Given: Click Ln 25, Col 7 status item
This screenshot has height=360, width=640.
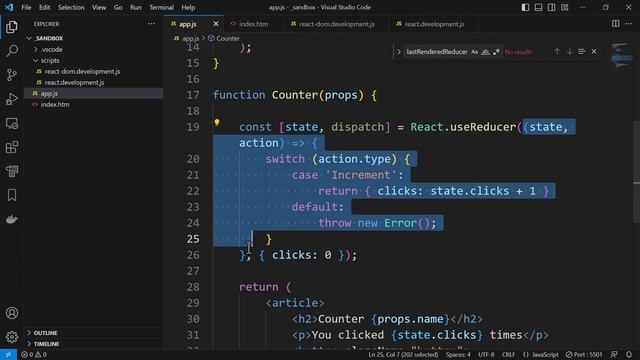Looking at the screenshot, I should point(403,355).
